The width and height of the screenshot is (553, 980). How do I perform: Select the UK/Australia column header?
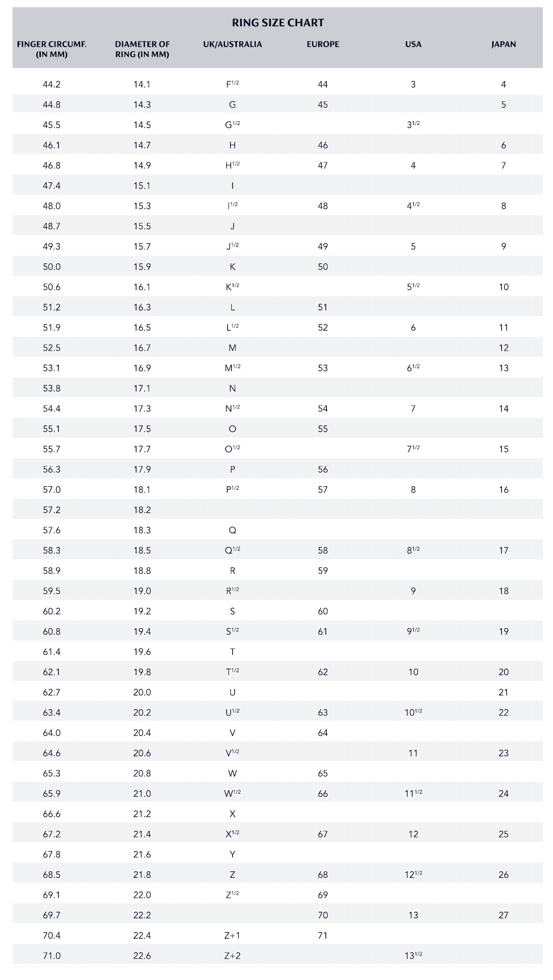tap(232, 44)
